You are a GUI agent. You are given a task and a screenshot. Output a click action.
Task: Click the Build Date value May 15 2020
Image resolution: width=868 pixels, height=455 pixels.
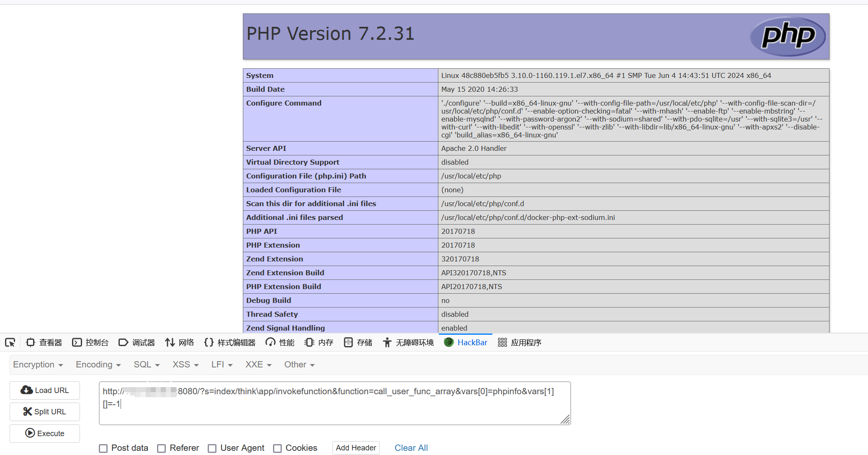[479, 89]
